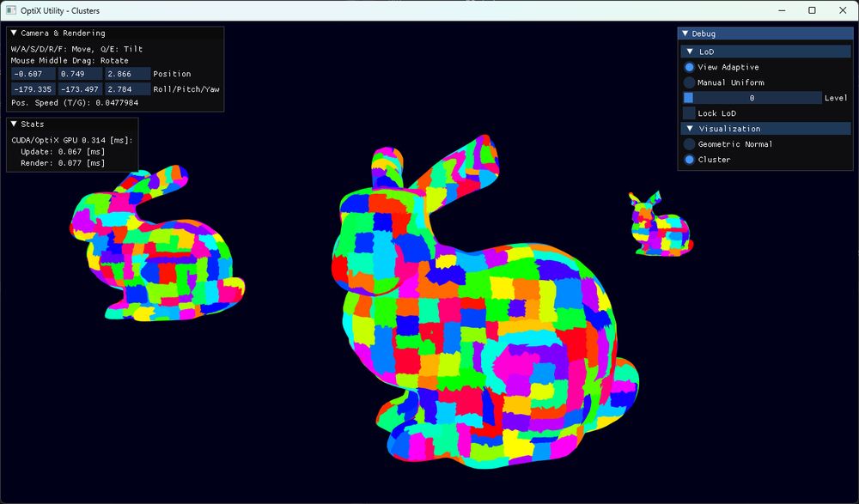The width and height of the screenshot is (859, 504).
Task: Minimize the OptiX Utility window
Action: tap(783, 10)
